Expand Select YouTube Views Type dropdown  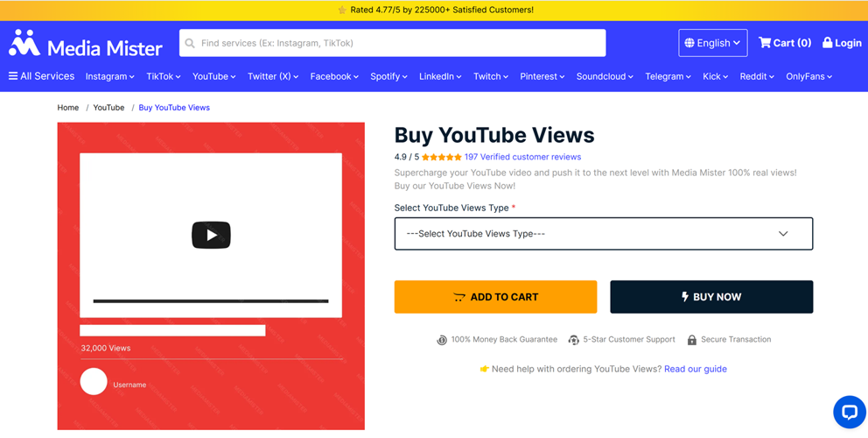[603, 234]
